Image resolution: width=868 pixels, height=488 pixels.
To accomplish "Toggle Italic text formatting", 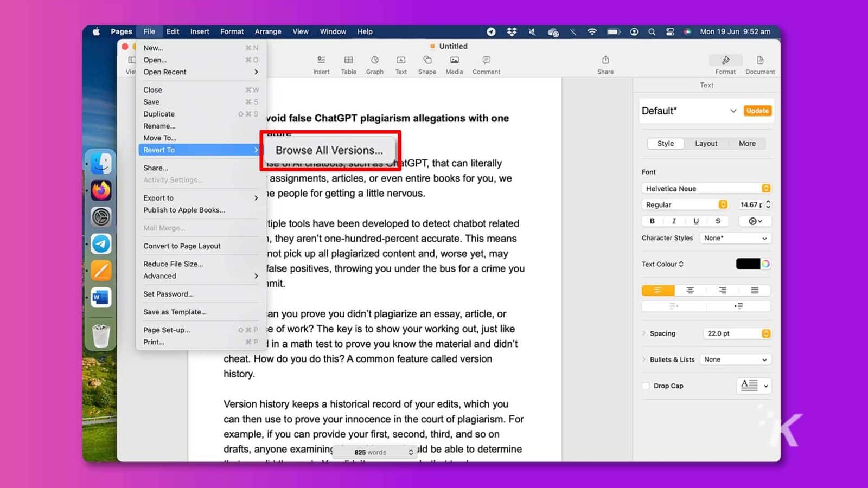I will (x=674, y=221).
